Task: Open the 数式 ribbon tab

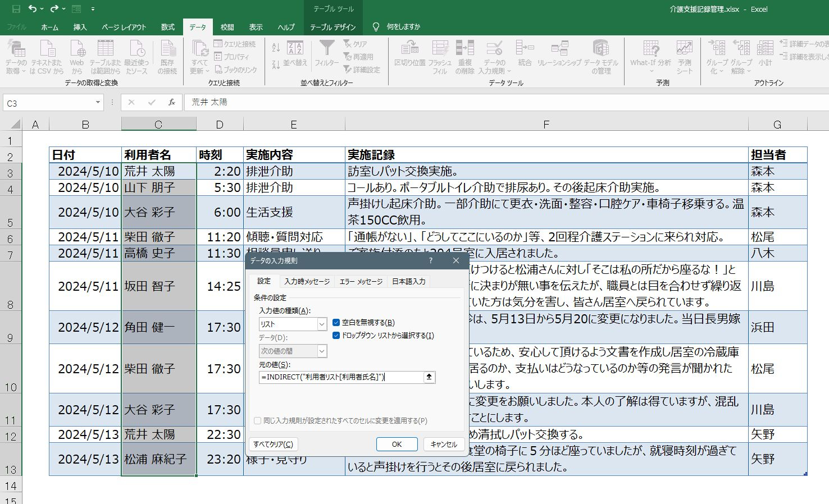Action: (168, 27)
